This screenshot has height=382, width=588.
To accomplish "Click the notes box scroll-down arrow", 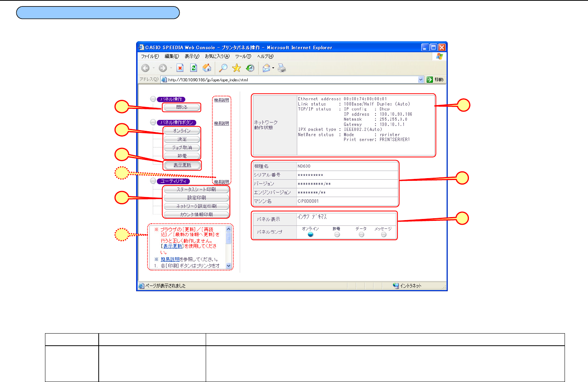I will point(228,266).
